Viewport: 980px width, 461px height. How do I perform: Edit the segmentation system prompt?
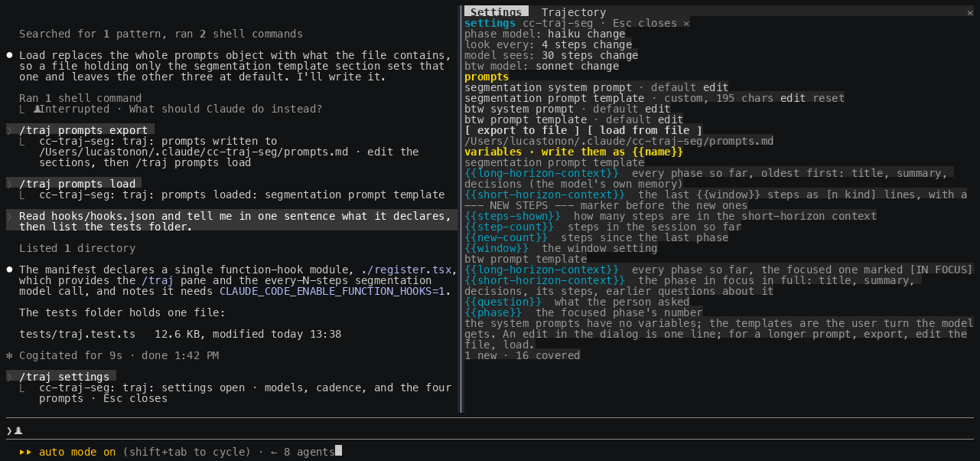tap(716, 87)
